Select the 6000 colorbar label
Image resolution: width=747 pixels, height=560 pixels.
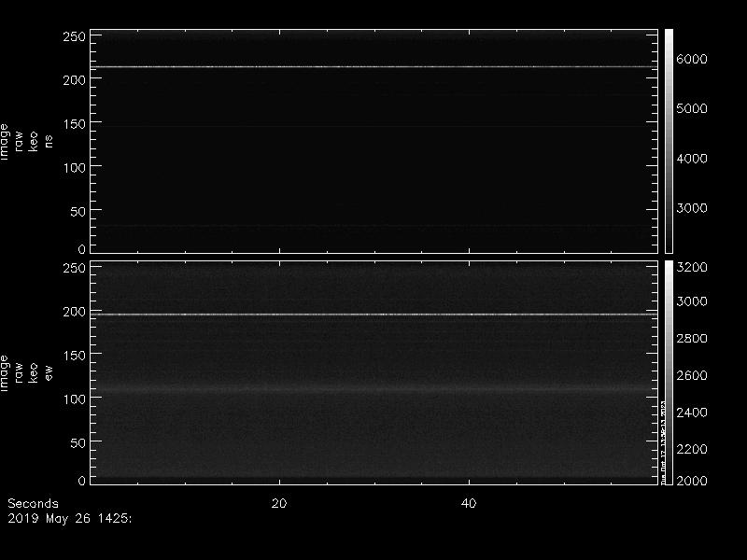coord(692,59)
